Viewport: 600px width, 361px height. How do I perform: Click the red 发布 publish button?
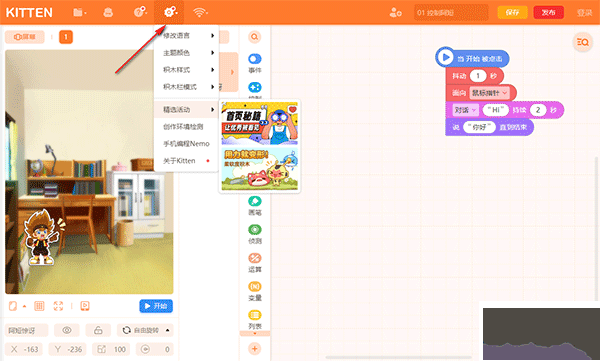click(548, 13)
